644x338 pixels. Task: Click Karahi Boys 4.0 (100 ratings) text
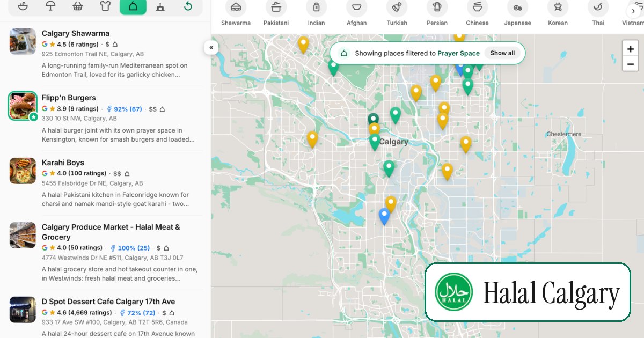pos(82,174)
